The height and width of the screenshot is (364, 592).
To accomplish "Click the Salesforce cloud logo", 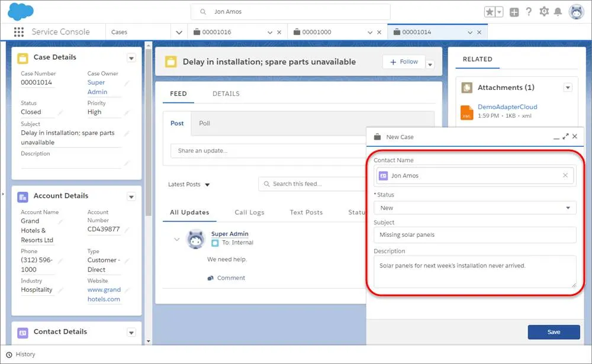I will (x=21, y=11).
